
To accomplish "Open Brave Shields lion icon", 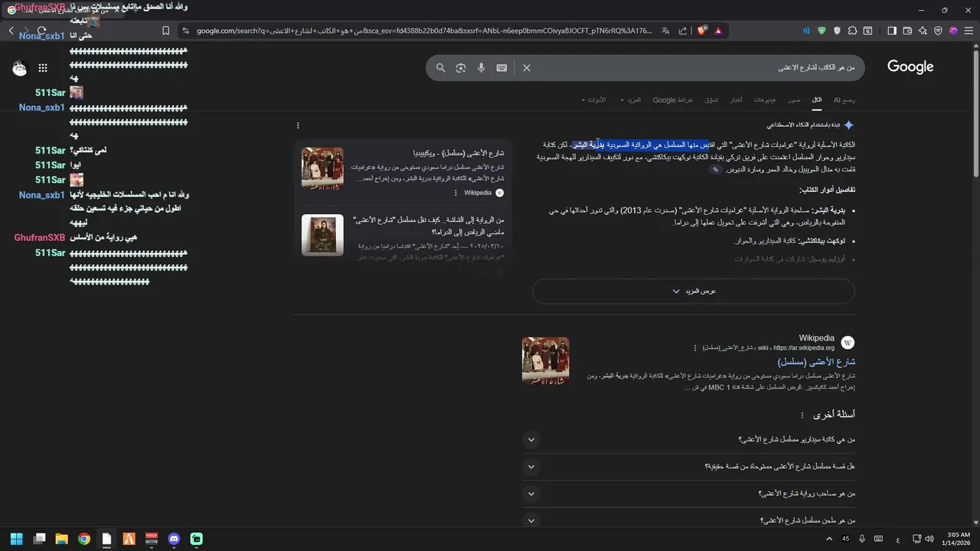I will [702, 31].
